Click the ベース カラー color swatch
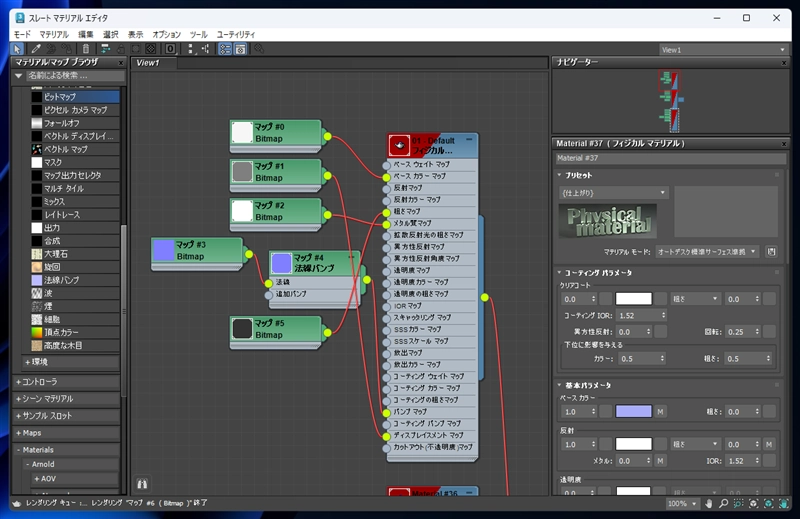 633,411
